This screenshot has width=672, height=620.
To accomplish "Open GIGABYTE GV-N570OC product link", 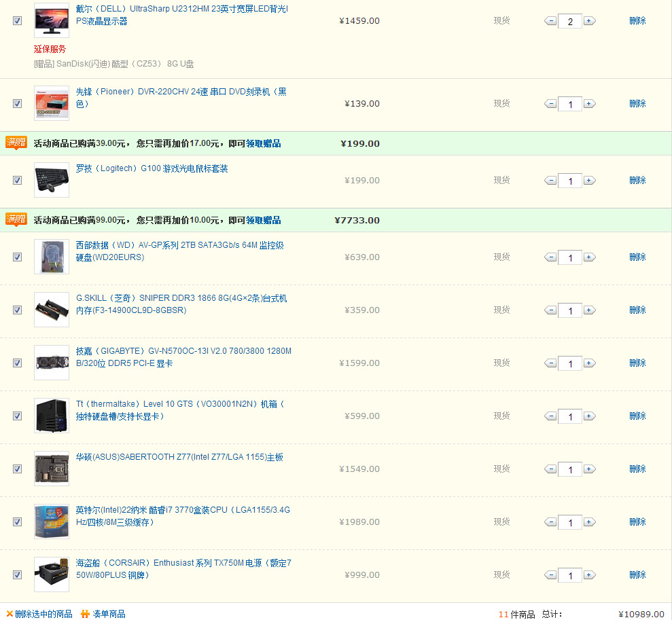I will tap(184, 357).
